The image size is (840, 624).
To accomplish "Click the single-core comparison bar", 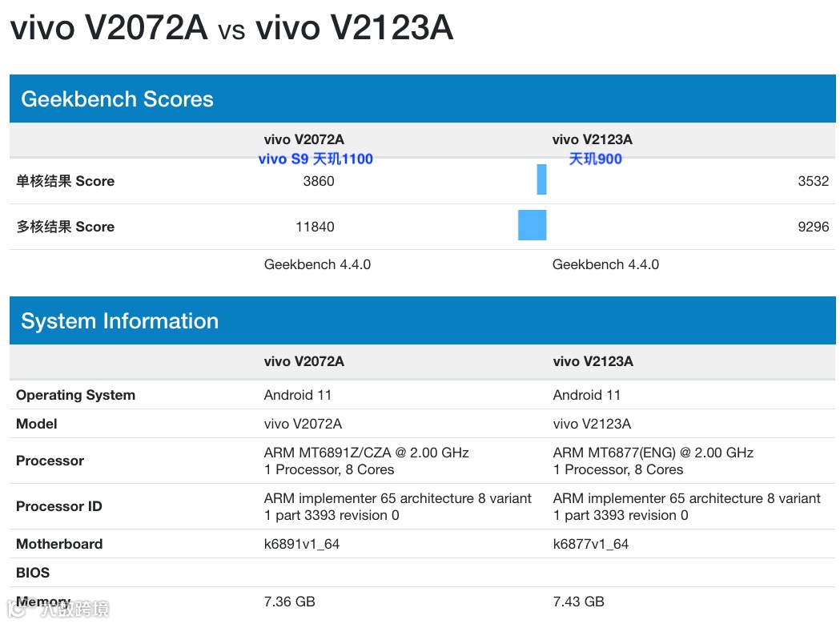I will [541, 179].
